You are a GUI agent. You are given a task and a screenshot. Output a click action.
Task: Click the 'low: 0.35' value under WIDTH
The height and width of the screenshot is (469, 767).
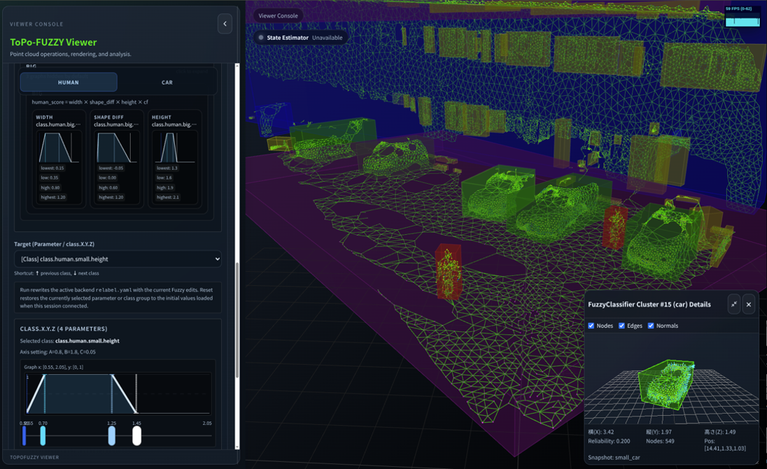(x=50, y=178)
